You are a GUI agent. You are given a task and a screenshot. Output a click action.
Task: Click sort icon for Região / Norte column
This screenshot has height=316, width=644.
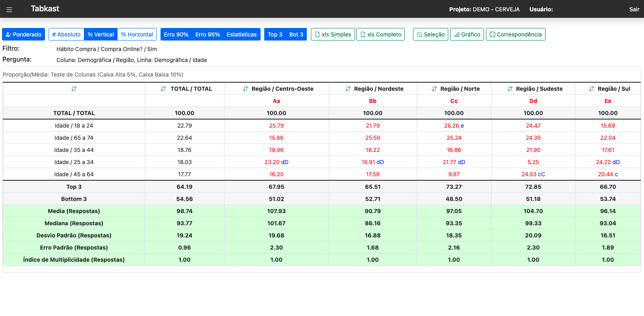[434, 89]
